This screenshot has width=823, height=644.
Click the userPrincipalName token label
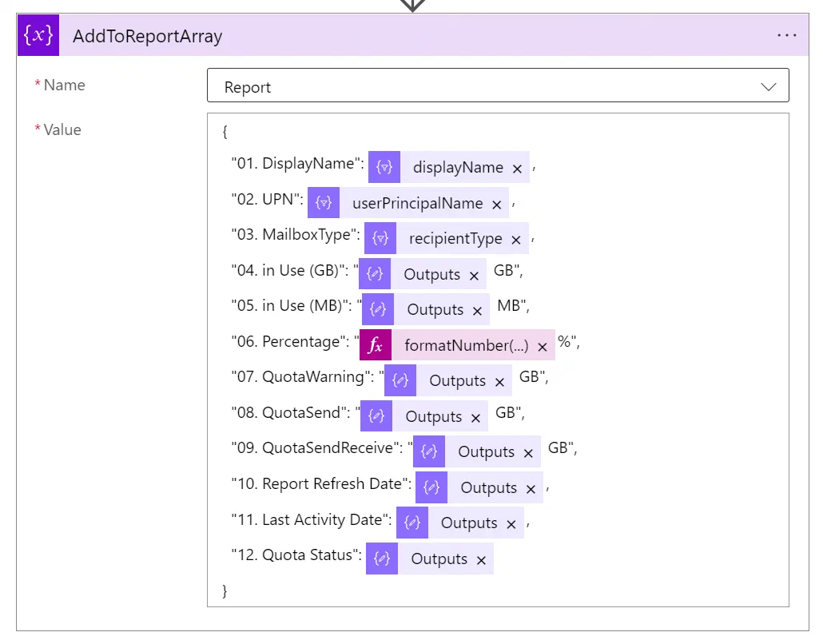click(417, 203)
